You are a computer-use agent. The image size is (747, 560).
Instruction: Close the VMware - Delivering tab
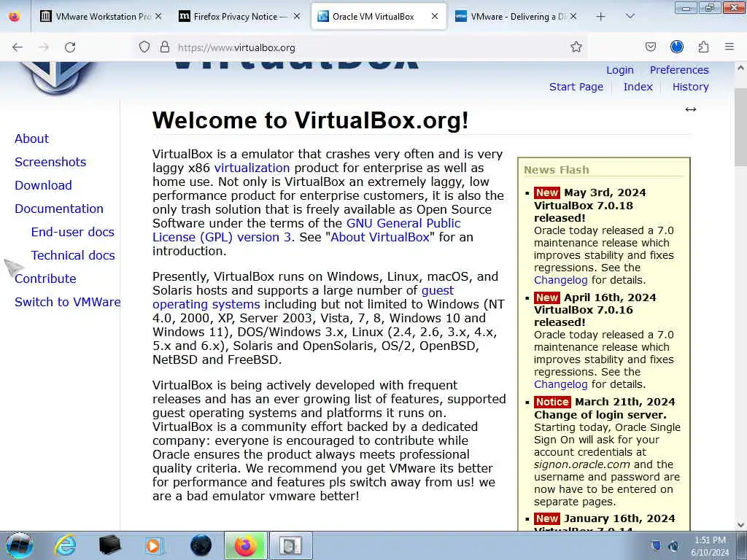tap(573, 16)
